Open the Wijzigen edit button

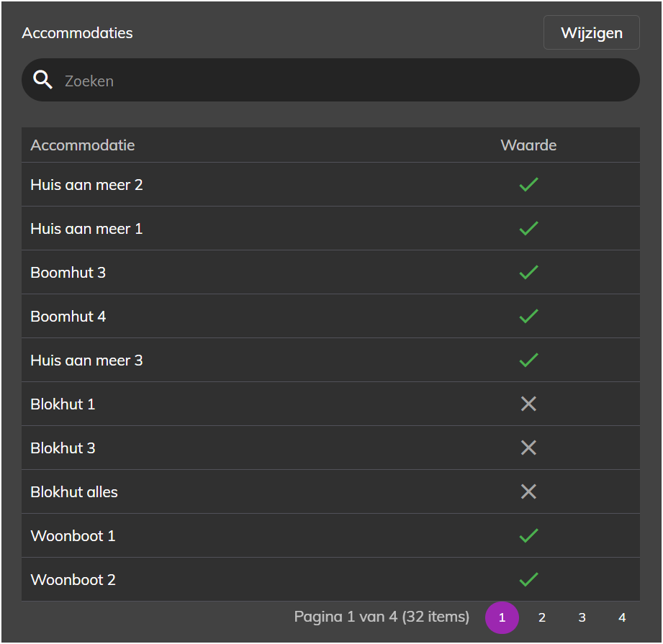coord(591,32)
